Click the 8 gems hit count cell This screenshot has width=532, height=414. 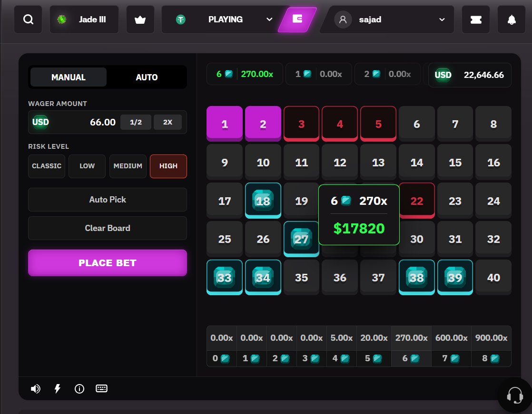coord(491,358)
